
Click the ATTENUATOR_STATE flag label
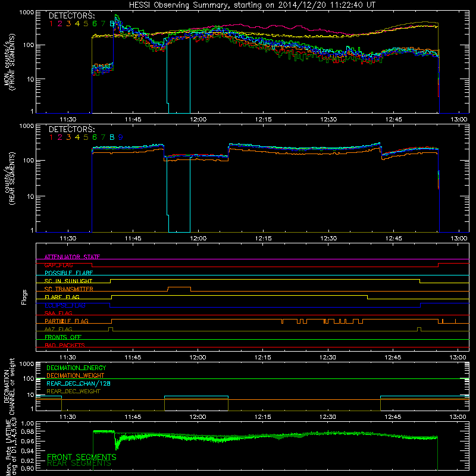click(x=72, y=257)
